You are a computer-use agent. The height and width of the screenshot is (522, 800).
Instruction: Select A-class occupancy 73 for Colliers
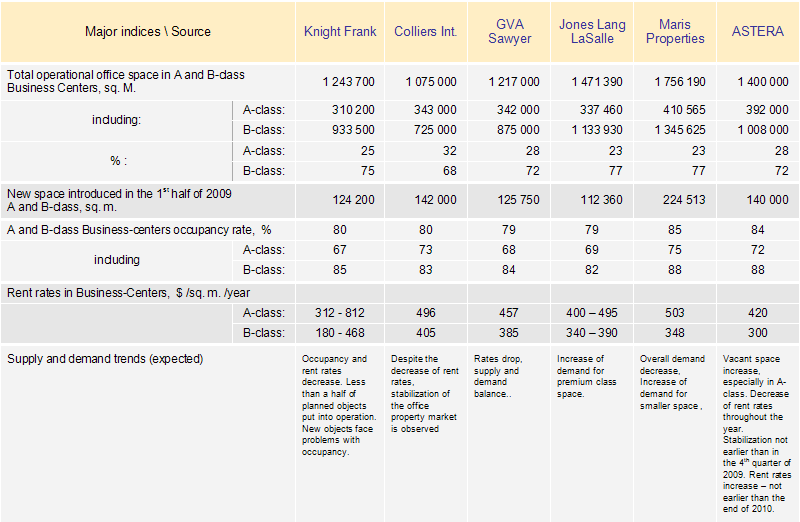426,250
